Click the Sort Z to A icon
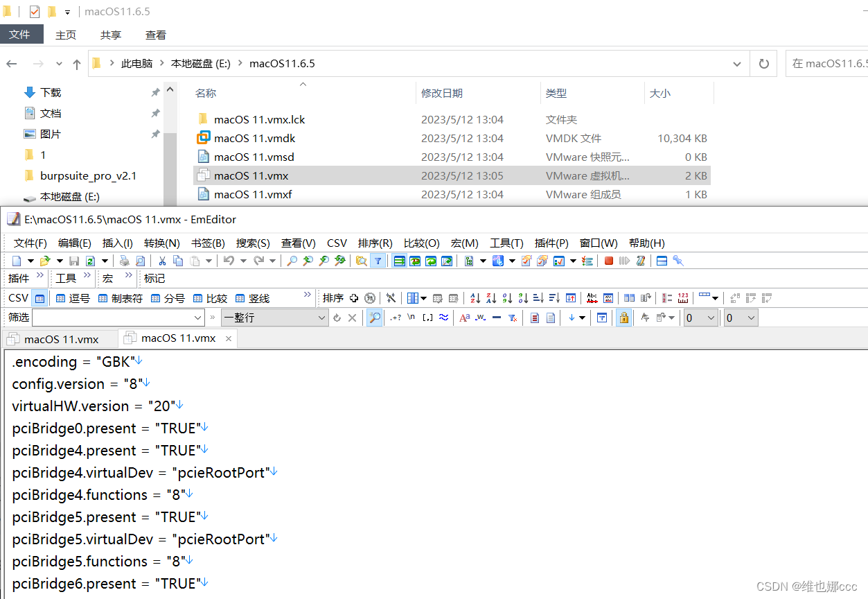The height and width of the screenshot is (599, 868). [x=491, y=298]
